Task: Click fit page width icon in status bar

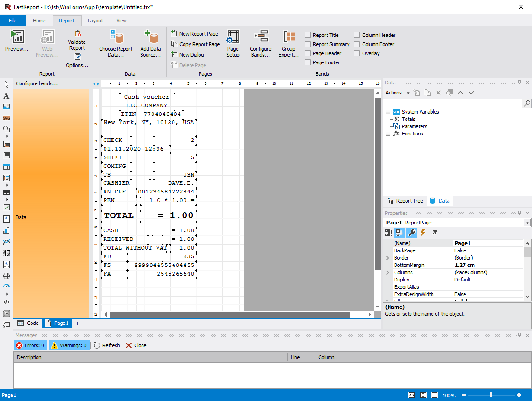Action: coord(411,395)
